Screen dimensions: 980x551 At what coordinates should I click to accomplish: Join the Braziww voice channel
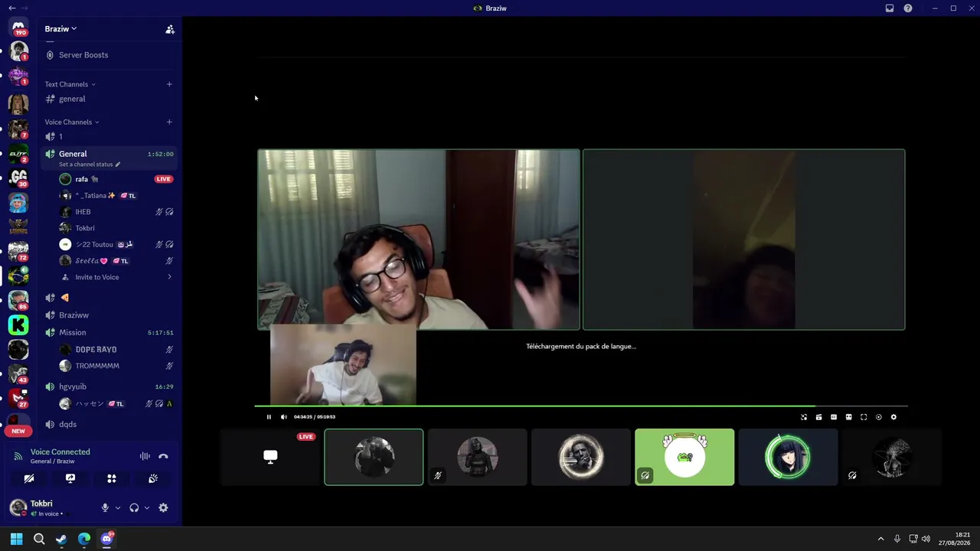109,315
